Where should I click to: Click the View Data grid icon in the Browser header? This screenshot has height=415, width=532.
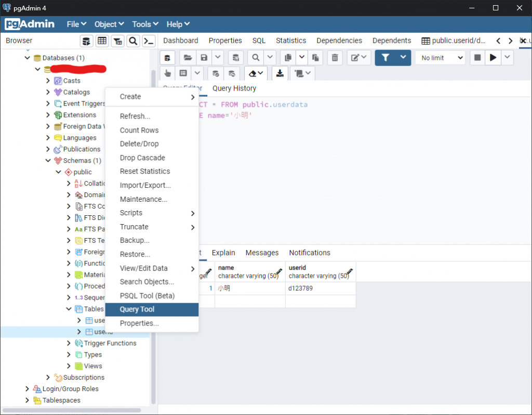[x=102, y=41]
